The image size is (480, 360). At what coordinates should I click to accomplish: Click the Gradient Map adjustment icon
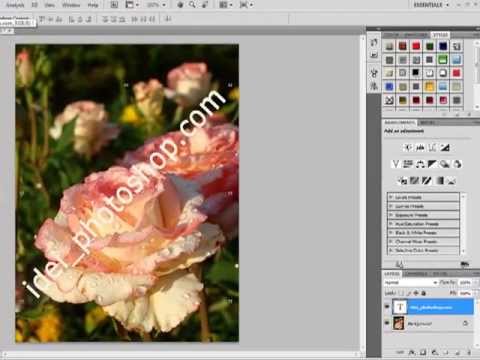point(440,181)
